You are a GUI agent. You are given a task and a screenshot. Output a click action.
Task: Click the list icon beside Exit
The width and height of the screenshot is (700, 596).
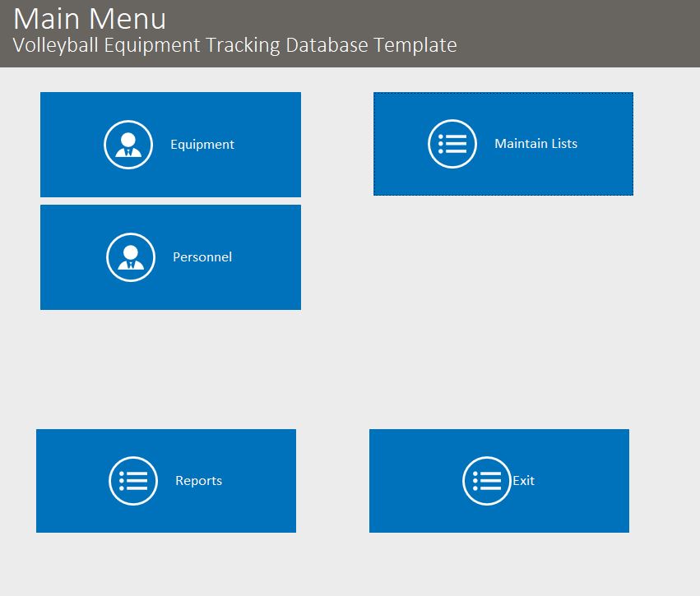[x=487, y=481]
